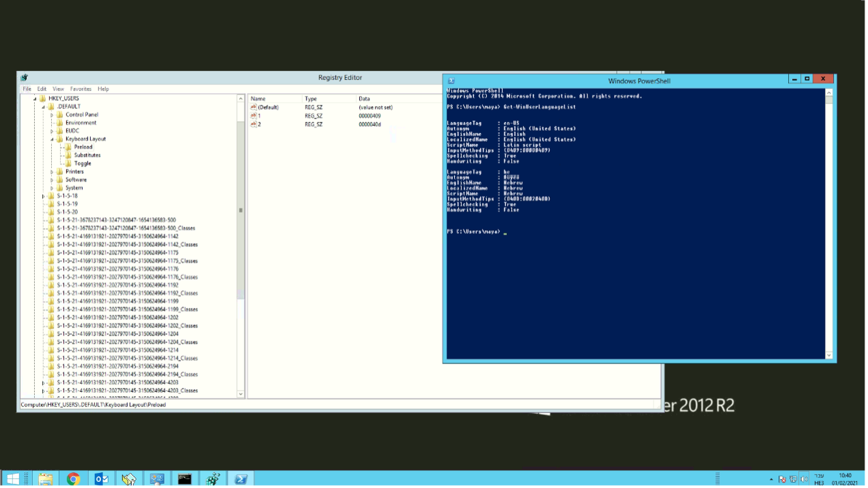Open the File menu in Registry Editor

(27, 89)
